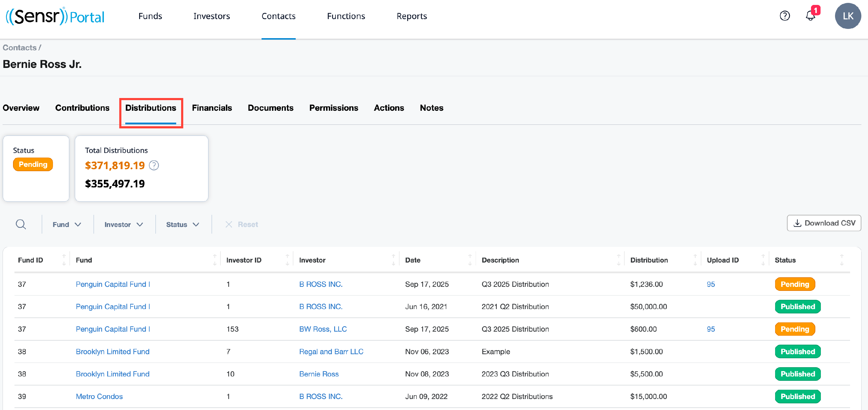Viewport: 868px width, 410px height.
Task: Click Published badge in Metro Condos row
Action: tap(798, 396)
